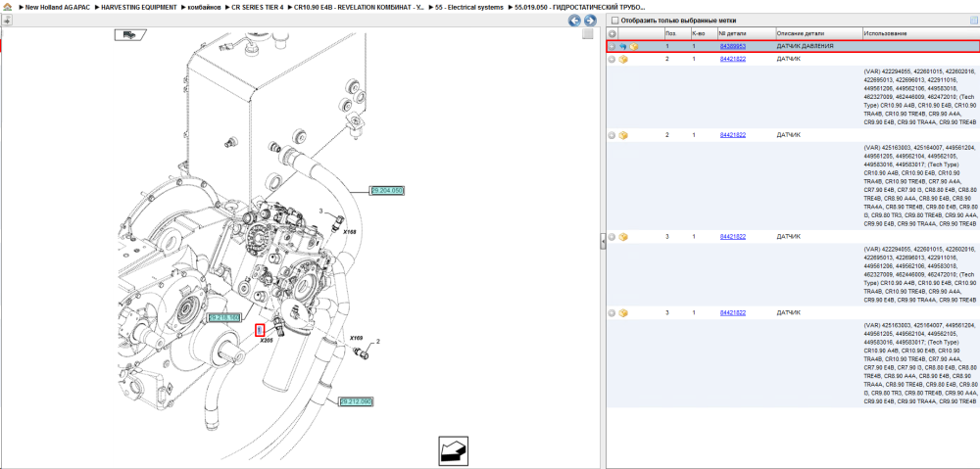980x469 pixels.
Task: Collapse the parts panel using the splitter handle
Action: (x=603, y=241)
